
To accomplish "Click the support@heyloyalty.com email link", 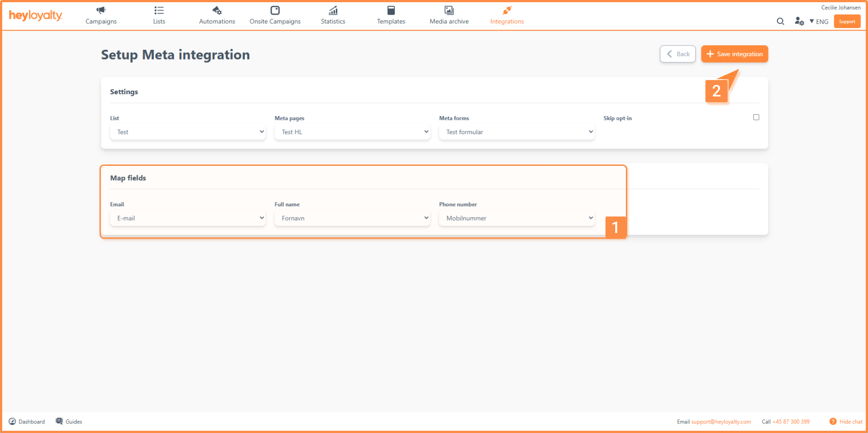I will 721,422.
